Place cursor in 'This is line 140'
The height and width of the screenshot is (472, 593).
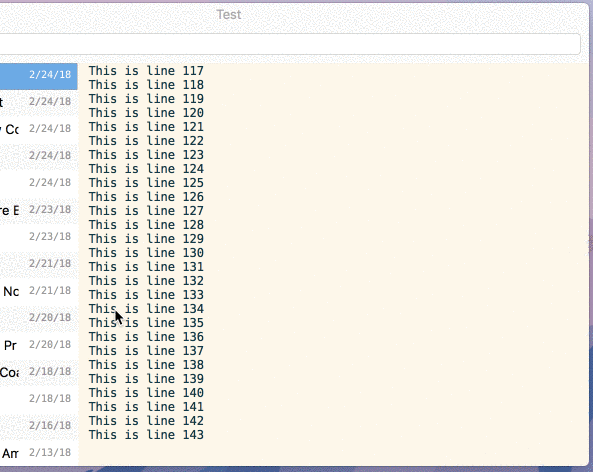(146, 393)
